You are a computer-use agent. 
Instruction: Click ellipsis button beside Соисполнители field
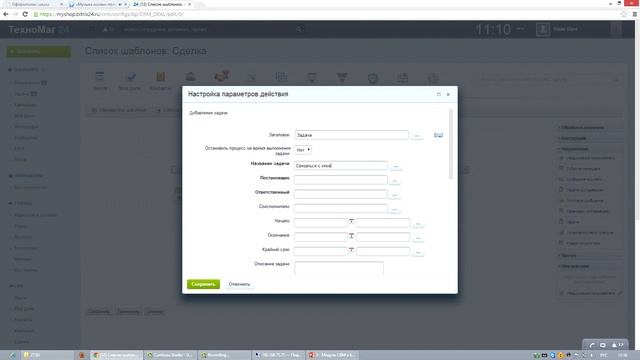(394, 209)
